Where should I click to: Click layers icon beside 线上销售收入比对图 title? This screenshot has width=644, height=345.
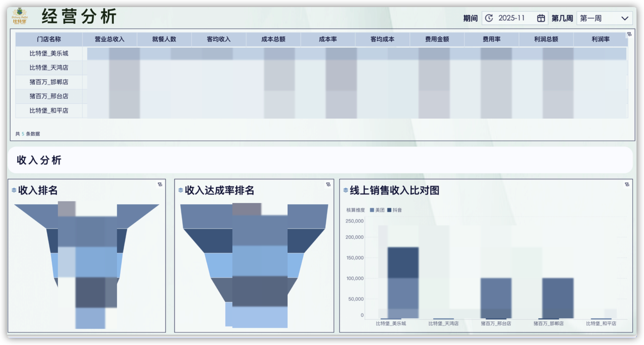coord(345,190)
